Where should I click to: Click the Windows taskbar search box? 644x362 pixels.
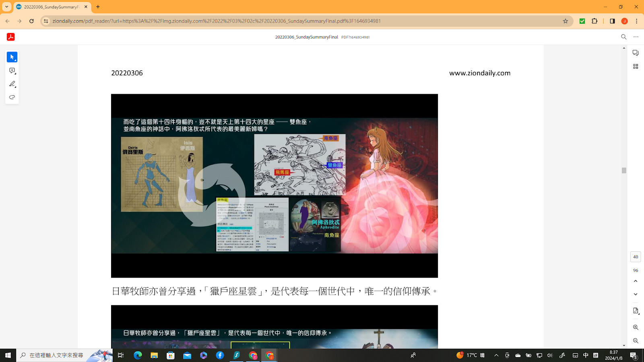64,355
